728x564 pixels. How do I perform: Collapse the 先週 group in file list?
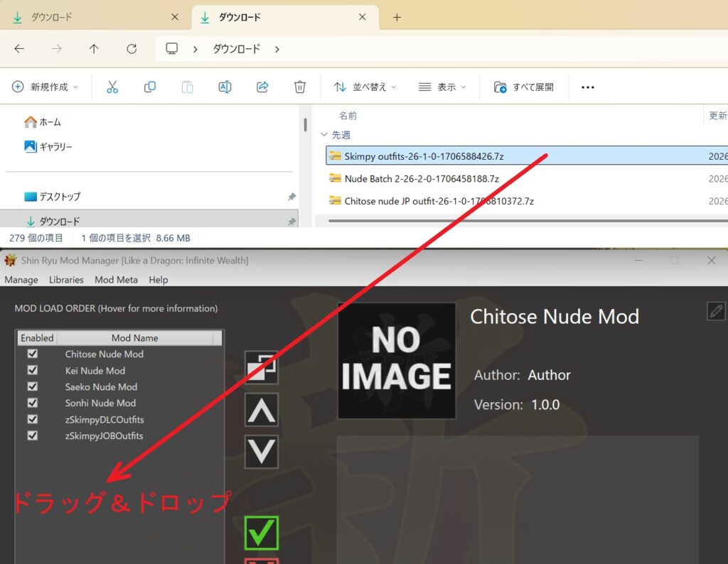coord(324,134)
